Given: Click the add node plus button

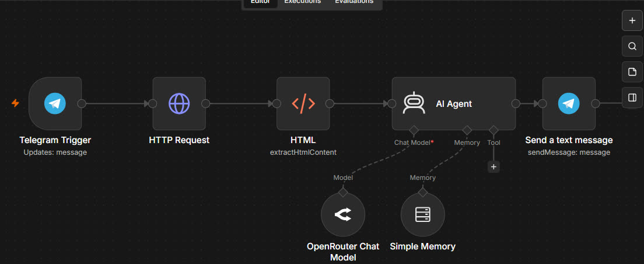Looking at the screenshot, I should pyautogui.click(x=632, y=20).
